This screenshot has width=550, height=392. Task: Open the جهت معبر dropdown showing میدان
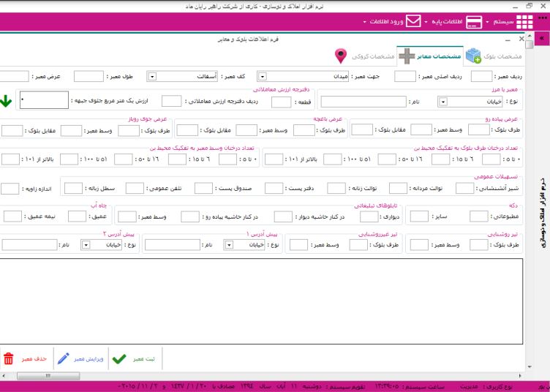(x=262, y=75)
